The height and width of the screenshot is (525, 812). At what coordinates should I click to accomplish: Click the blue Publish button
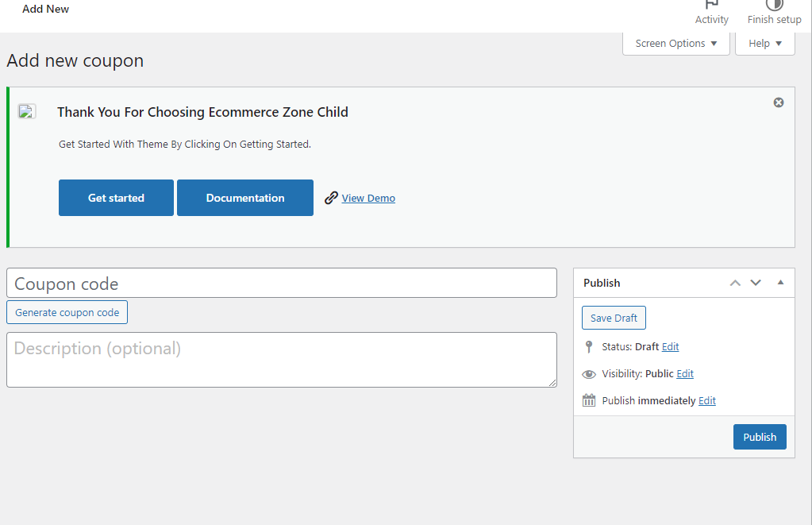(x=760, y=437)
